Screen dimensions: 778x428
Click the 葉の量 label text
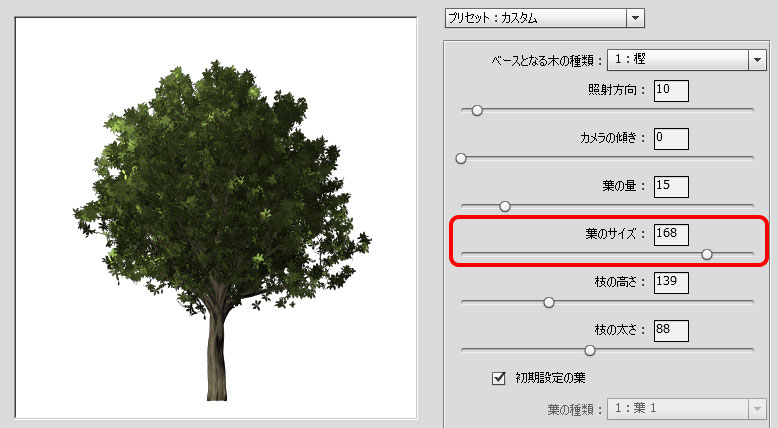click(625, 186)
